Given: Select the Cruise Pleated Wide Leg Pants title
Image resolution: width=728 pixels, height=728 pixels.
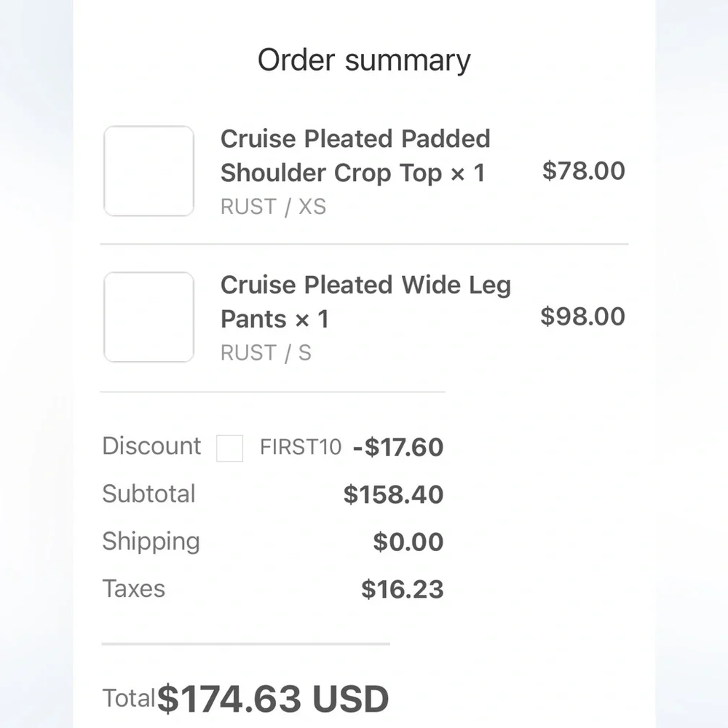Looking at the screenshot, I should click(x=365, y=302).
